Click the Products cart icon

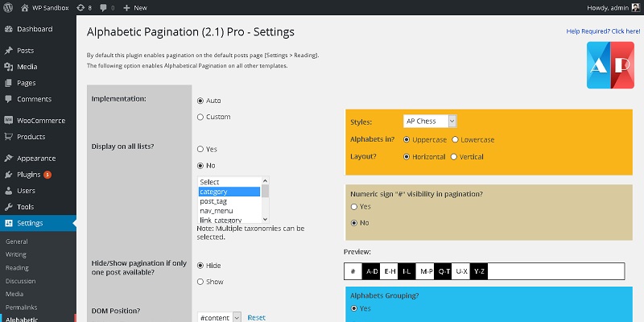[8, 137]
